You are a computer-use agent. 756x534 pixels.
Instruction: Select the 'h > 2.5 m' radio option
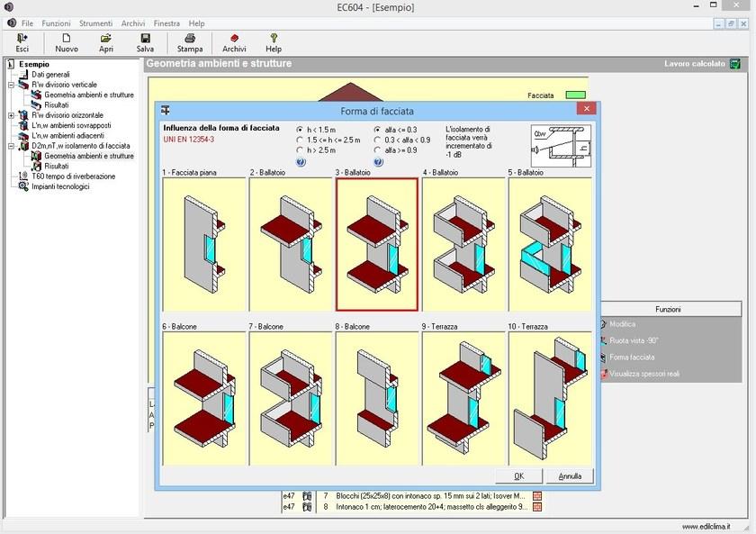pyautogui.click(x=300, y=150)
